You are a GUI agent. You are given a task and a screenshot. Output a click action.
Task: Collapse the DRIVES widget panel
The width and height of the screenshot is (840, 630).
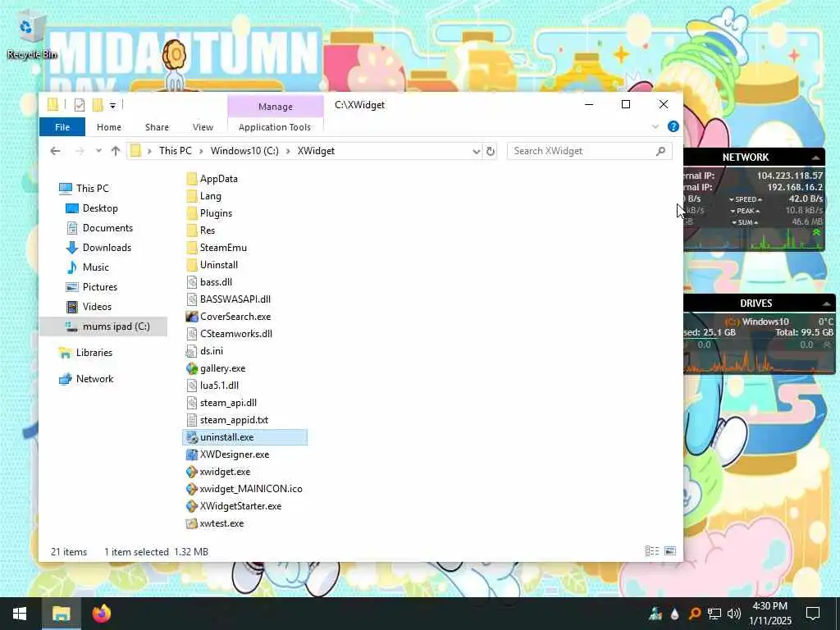point(826,304)
